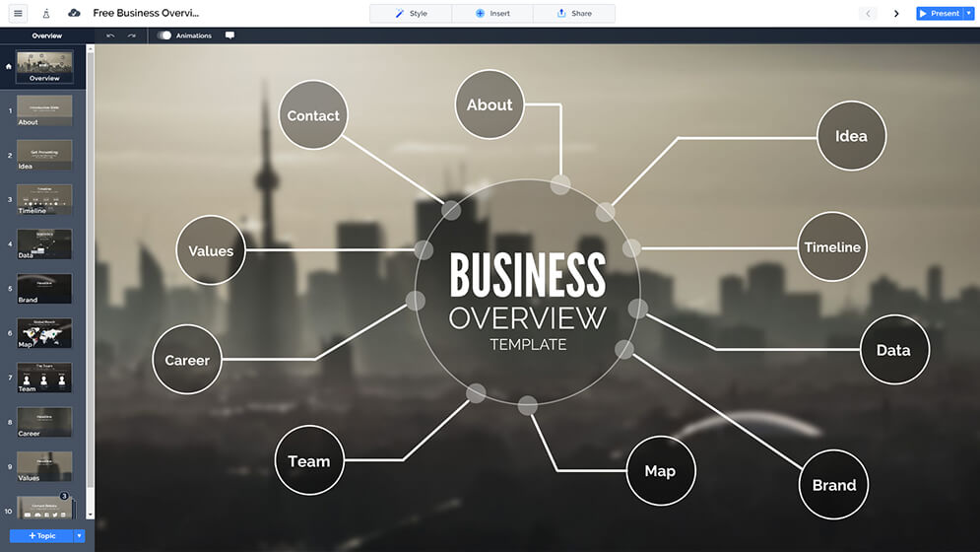
Task: Go to the next slide arrow
Action: pyautogui.click(x=896, y=14)
